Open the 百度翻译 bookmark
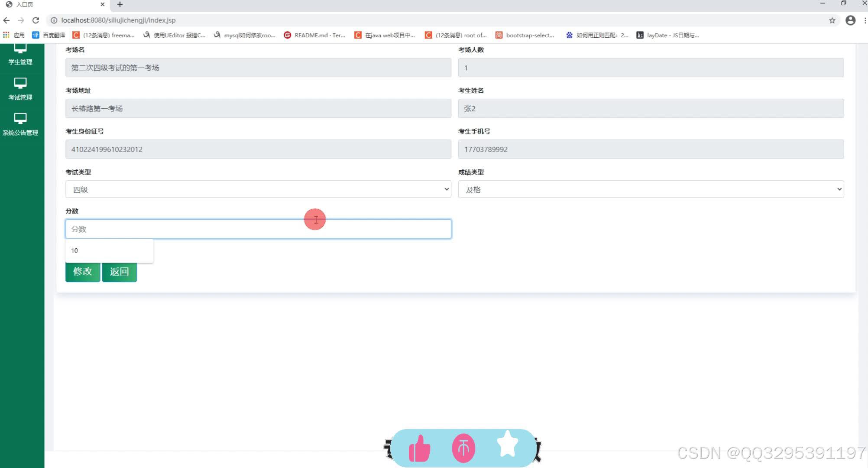This screenshot has width=868, height=468. [x=49, y=35]
